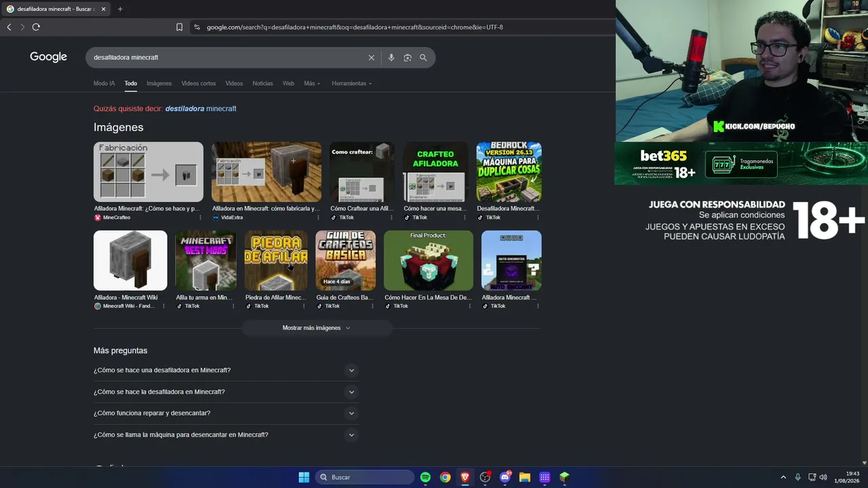Viewport: 868px width, 488px height.
Task: Click the 'destiladora minecraft' suggestion link
Action: 201,108
